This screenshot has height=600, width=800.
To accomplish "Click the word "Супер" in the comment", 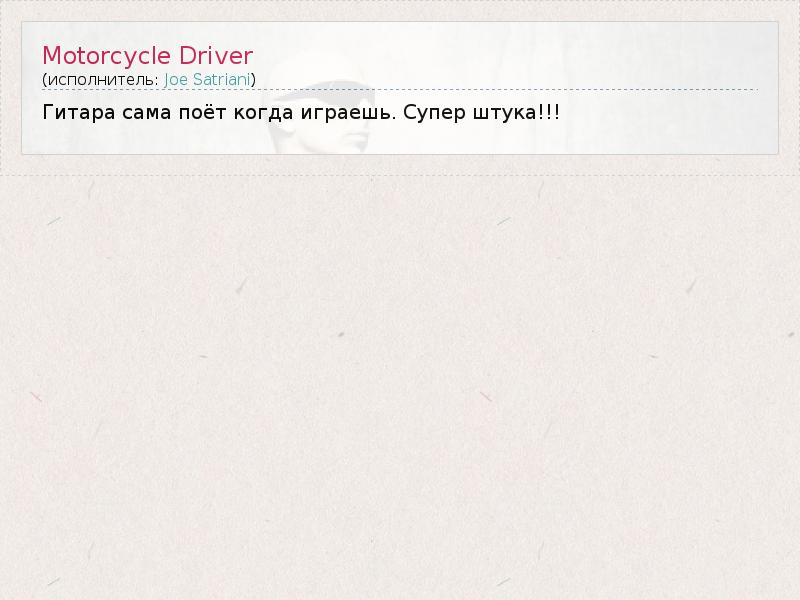I will tap(434, 112).
